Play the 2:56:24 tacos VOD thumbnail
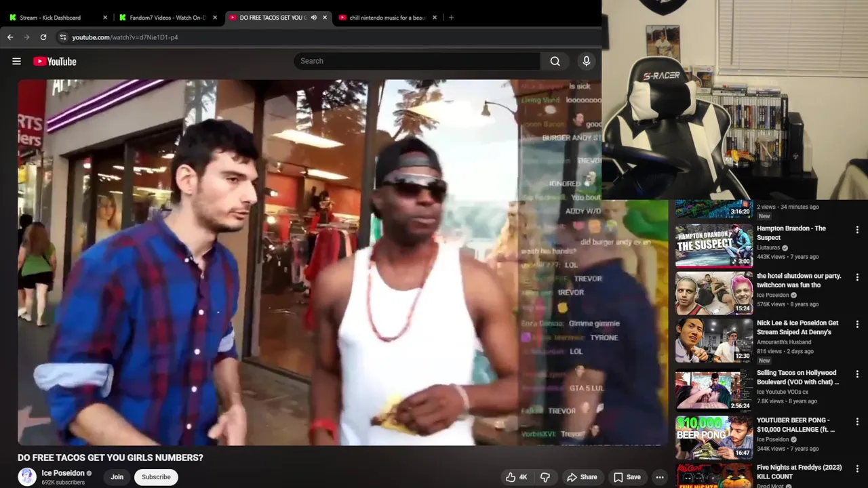Image resolution: width=868 pixels, height=488 pixels. point(713,390)
